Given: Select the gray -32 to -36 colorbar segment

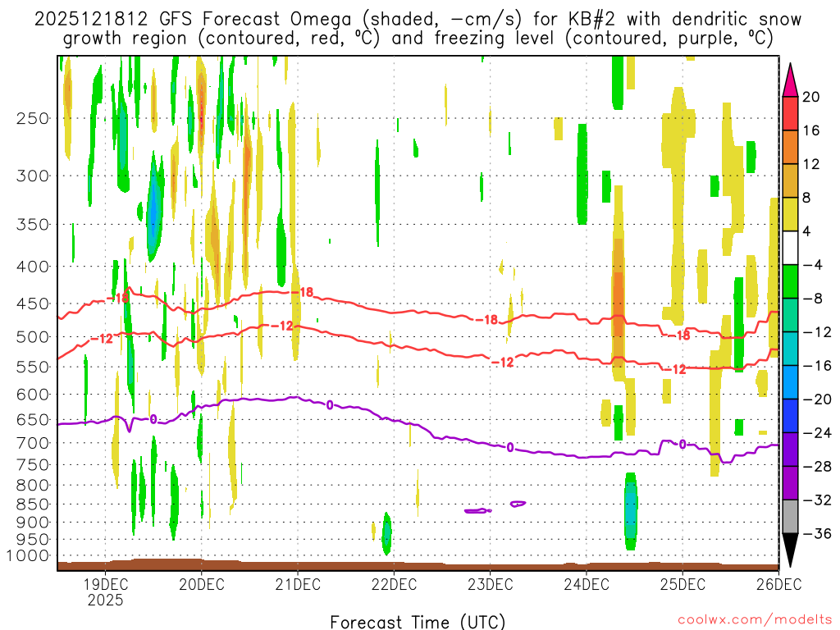Looking at the screenshot, I should pyautogui.click(x=790, y=517).
